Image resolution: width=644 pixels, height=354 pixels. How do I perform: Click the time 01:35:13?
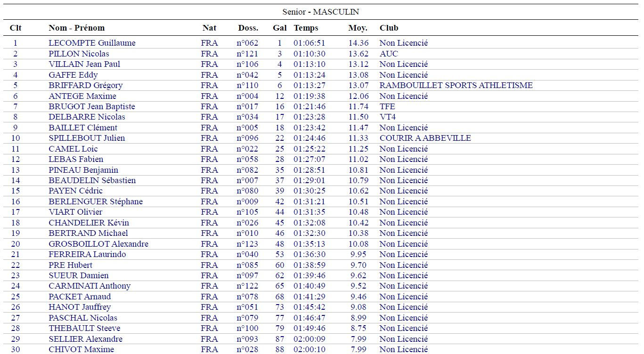(310, 244)
